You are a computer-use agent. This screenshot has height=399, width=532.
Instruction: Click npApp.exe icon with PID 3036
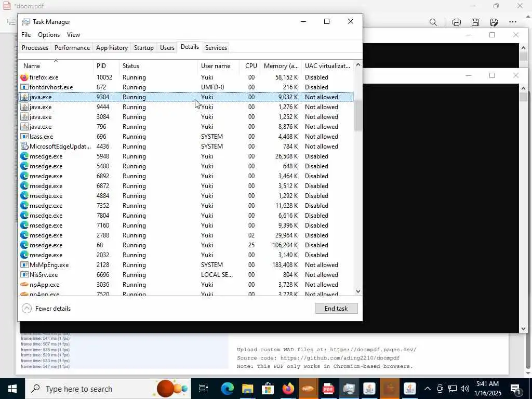[x=24, y=284]
